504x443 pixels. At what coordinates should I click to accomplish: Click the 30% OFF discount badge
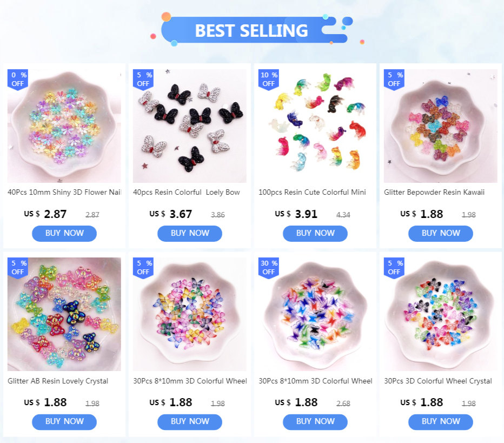tap(269, 268)
